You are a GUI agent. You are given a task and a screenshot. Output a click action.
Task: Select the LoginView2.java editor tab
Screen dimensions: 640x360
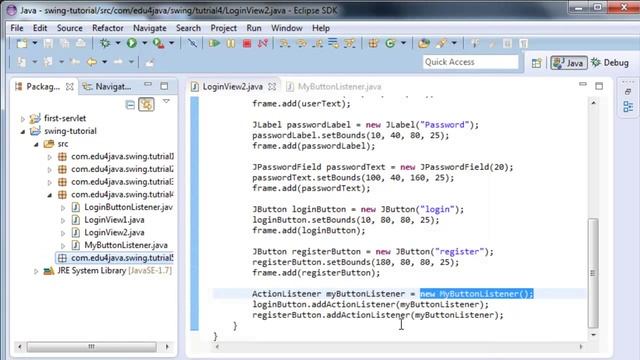[233, 87]
